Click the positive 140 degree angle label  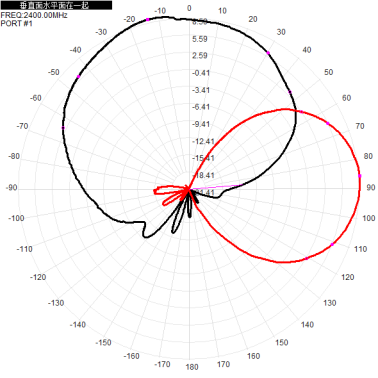pos(307,325)
